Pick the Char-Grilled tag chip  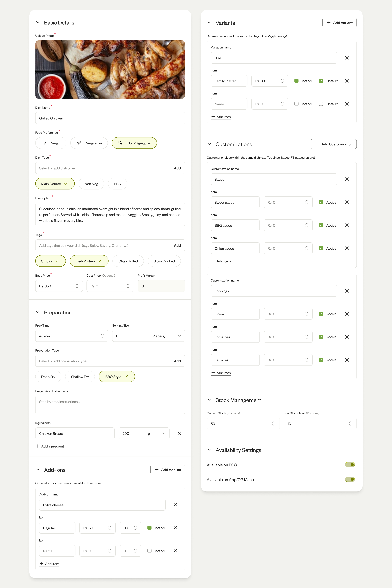tap(128, 261)
